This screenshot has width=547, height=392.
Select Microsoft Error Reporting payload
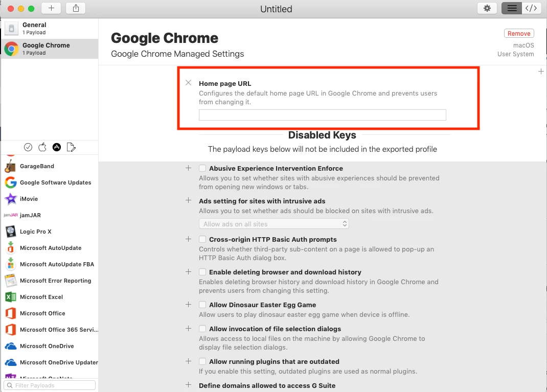tap(50, 281)
